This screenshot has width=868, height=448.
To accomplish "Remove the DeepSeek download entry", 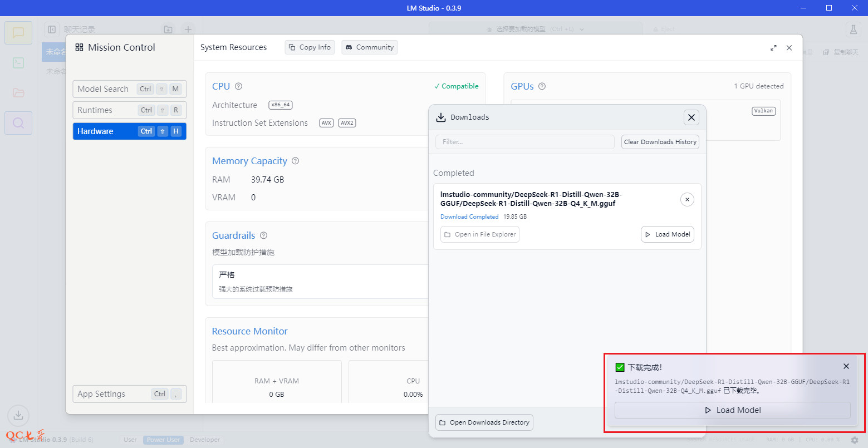I will tap(687, 199).
